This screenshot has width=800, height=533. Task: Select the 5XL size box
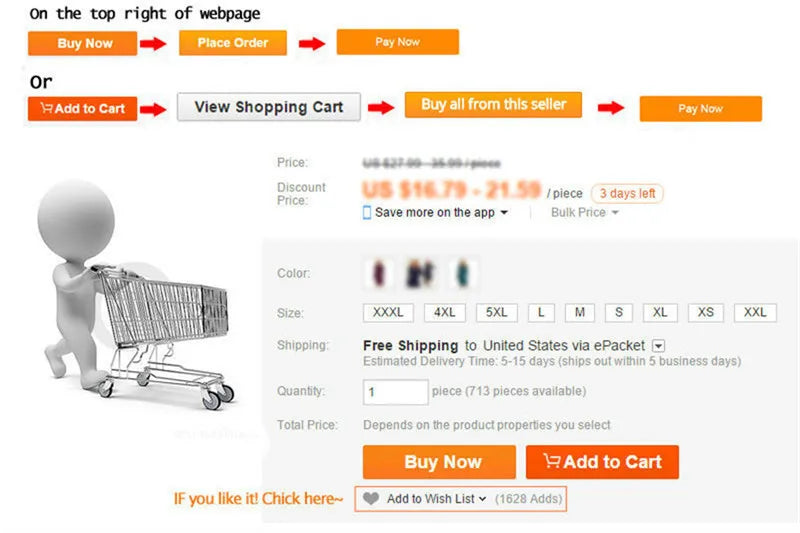pyautogui.click(x=496, y=313)
